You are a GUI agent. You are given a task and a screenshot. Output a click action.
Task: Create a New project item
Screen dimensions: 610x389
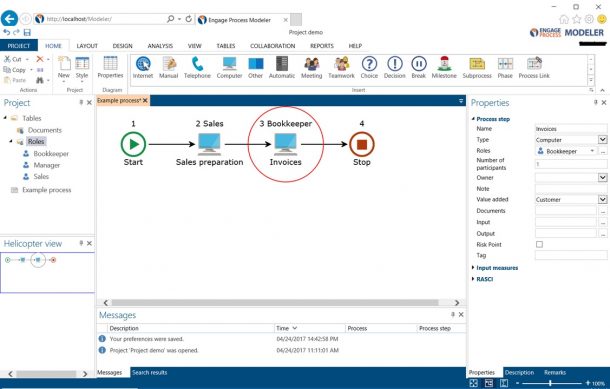pyautogui.click(x=64, y=68)
